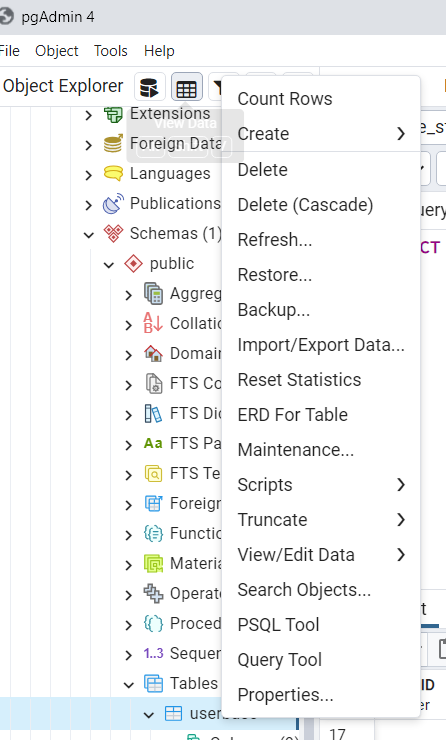Choose Import/Export Data option
The height and width of the screenshot is (740, 446).
(321, 345)
